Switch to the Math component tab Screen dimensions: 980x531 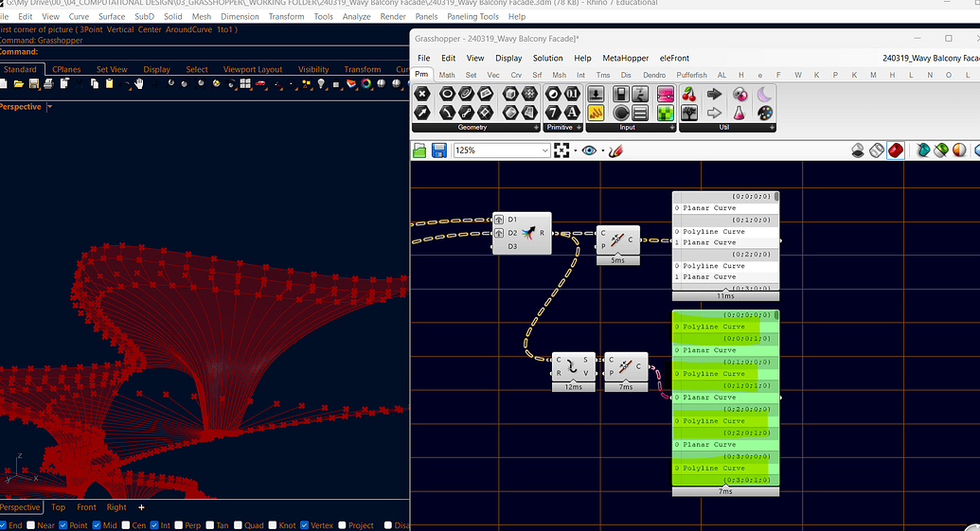coord(446,75)
